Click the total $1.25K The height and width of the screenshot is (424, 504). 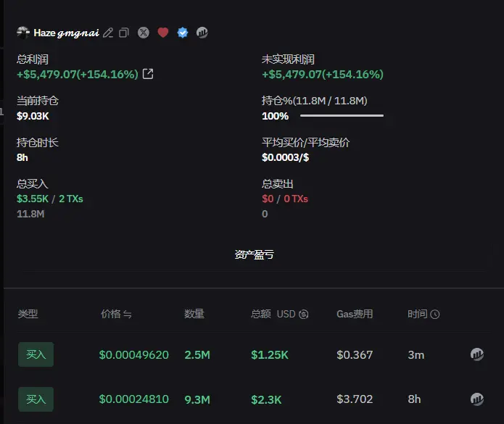[270, 355]
